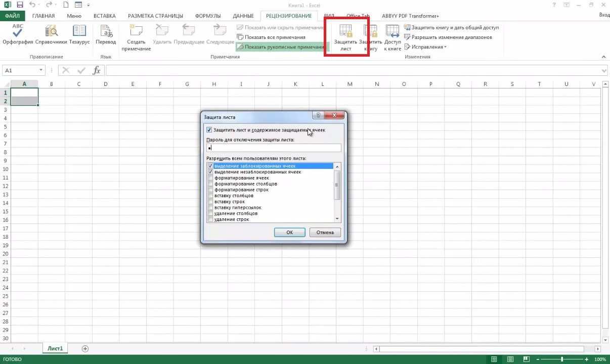Click the Перевод (translate) icon
Image resolution: width=610 pixels, height=364 pixels.
[x=105, y=34]
